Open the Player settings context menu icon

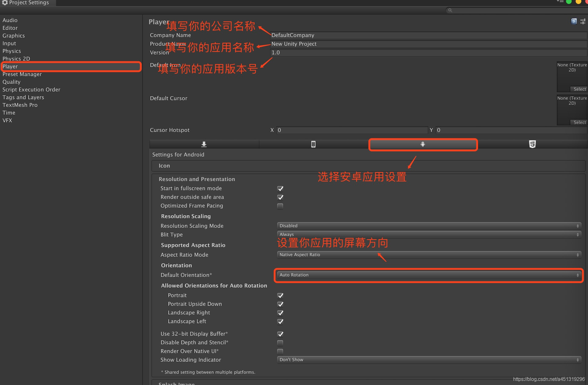point(583,21)
